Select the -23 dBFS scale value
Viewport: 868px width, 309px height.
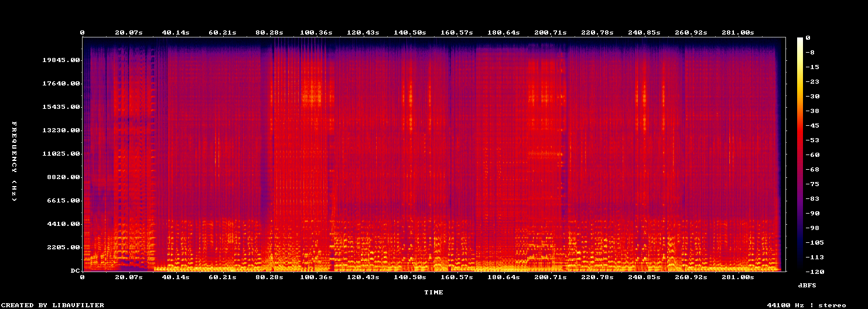click(812, 82)
